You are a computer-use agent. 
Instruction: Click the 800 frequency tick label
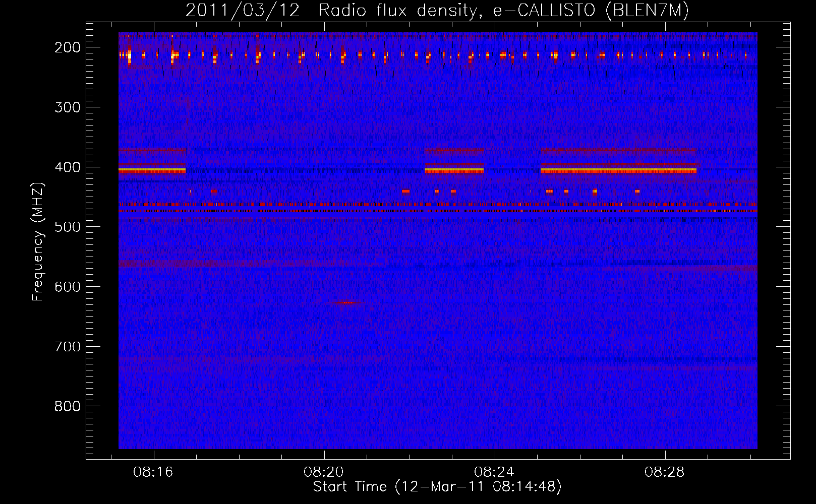click(68, 406)
